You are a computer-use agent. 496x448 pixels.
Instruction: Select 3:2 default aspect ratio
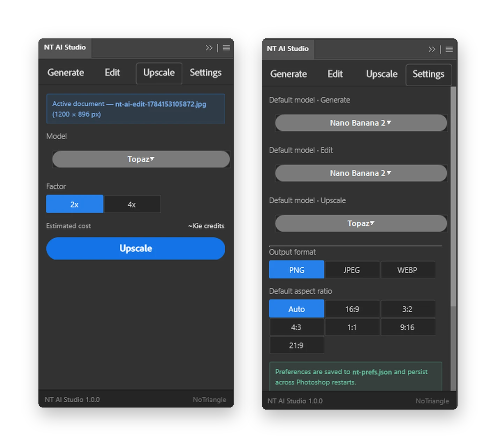[x=407, y=309]
